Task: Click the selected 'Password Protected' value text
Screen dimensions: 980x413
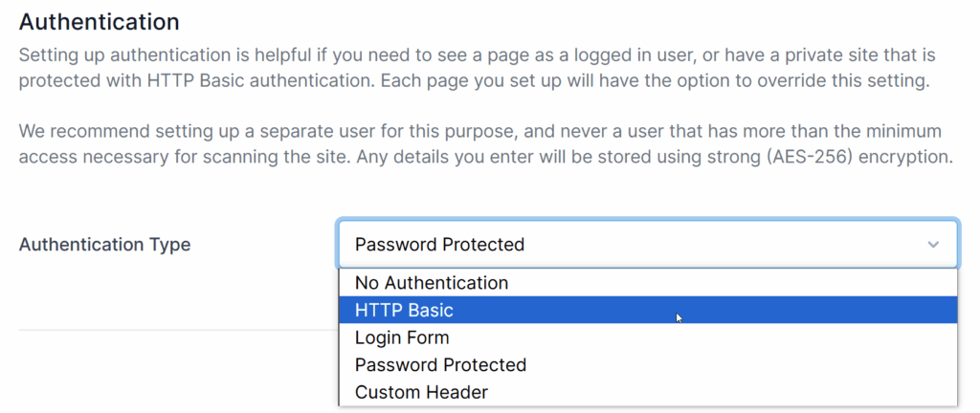Action: pyautogui.click(x=439, y=245)
